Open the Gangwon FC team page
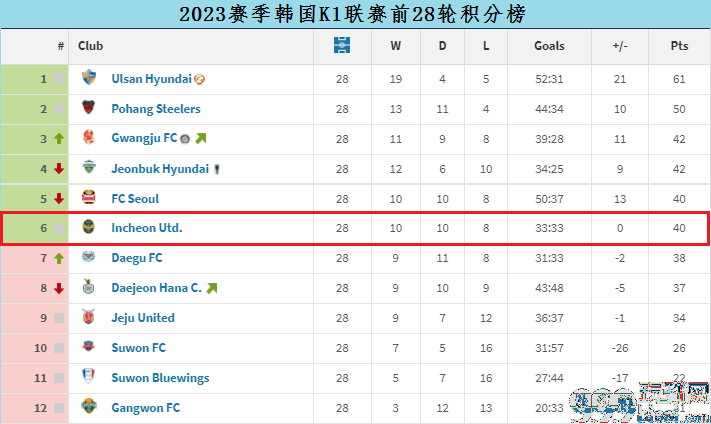Viewport: 711px width, 424px height. coord(146,408)
